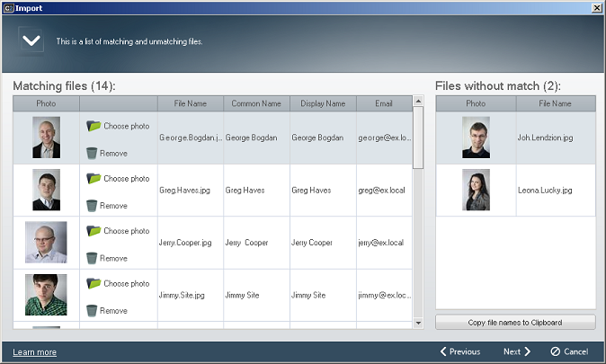Remove Greg Haves's photo

(107, 206)
